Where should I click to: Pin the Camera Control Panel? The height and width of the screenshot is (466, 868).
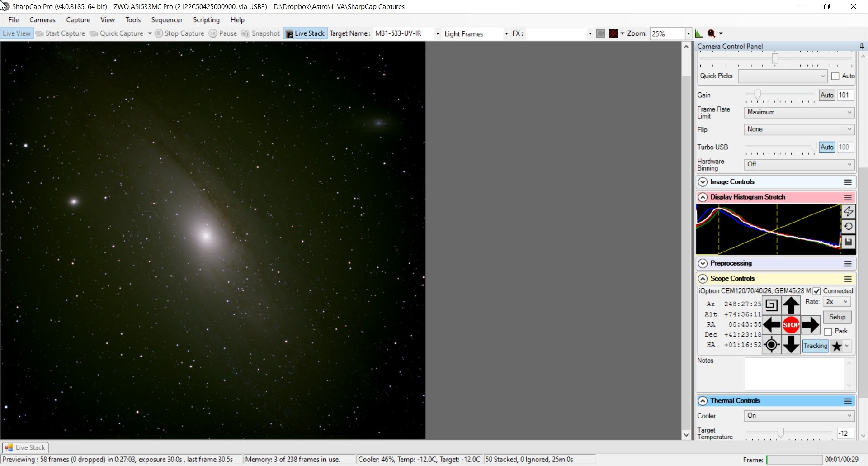coord(862,46)
